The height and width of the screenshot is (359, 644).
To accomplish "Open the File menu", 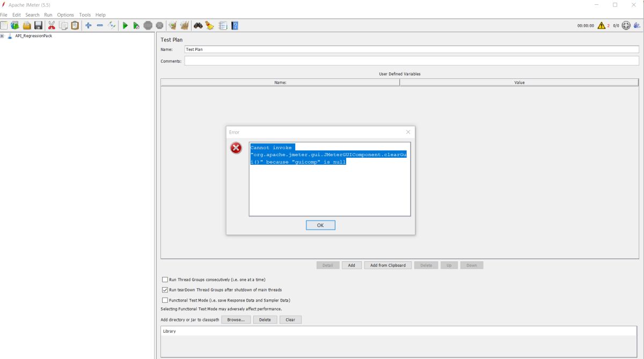I will 4,14.
